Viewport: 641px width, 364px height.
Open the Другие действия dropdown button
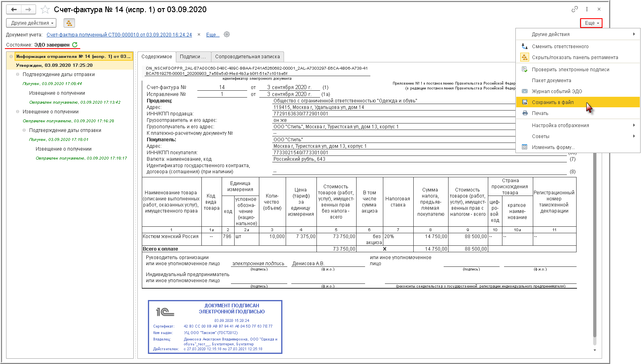31,23
